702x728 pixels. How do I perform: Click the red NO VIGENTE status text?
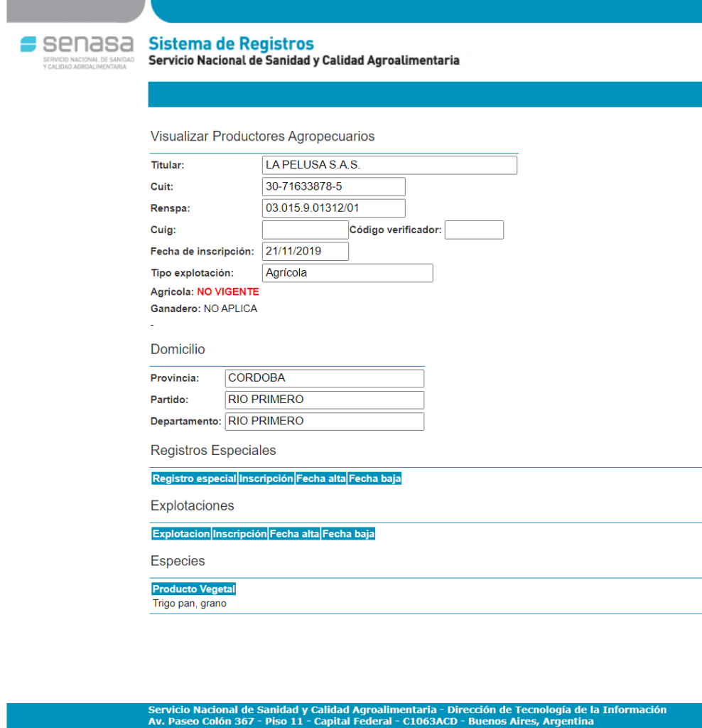point(228,292)
